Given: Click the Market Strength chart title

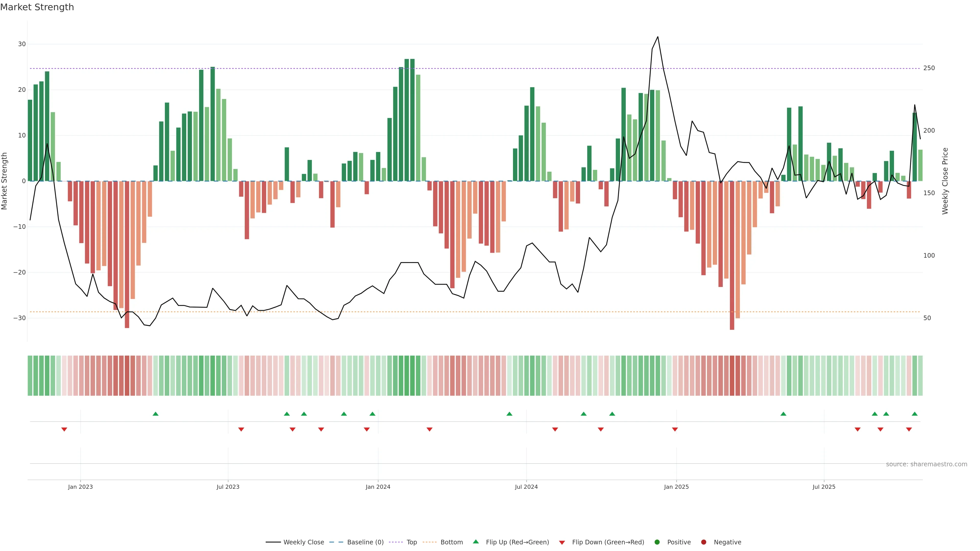Looking at the screenshot, I should pyautogui.click(x=37, y=7).
